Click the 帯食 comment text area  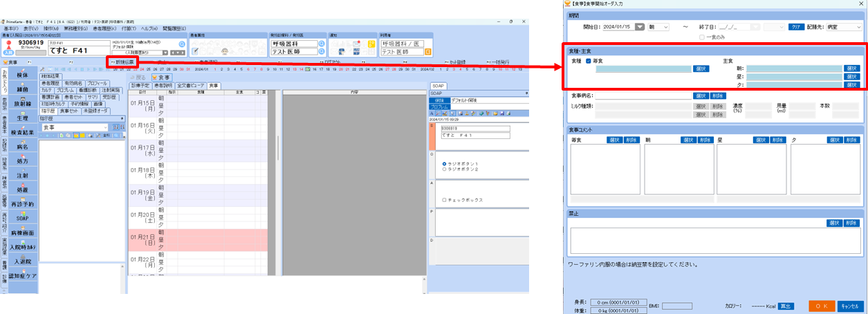[x=604, y=170]
